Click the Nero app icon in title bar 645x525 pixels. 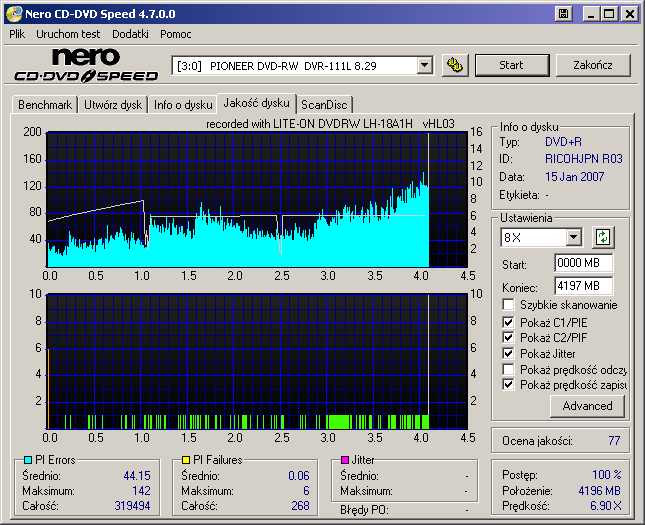pos(13,14)
